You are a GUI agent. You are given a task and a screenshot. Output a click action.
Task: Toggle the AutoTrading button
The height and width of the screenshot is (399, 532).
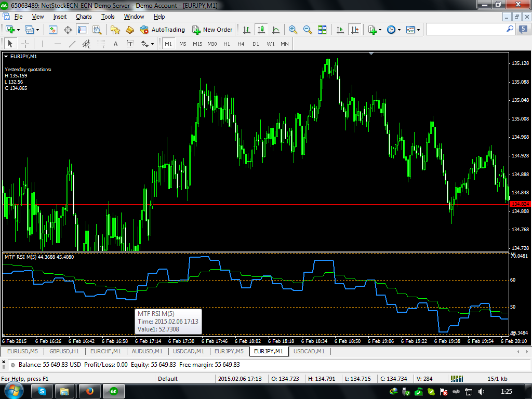pos(162,30)
